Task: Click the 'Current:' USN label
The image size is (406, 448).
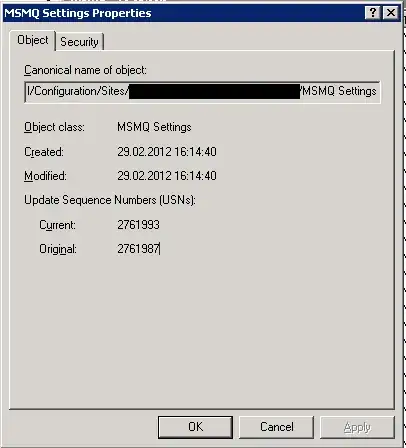Action: click(57, 225)
